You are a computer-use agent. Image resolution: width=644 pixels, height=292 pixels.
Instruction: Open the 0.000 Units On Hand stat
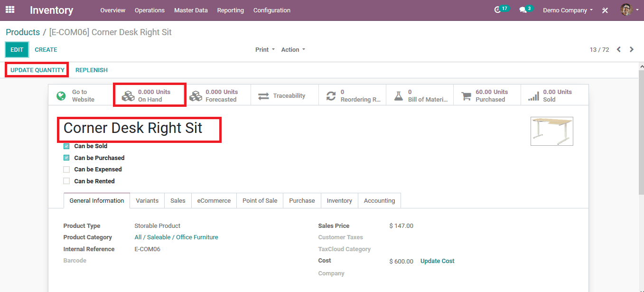(x=149, y=95)
